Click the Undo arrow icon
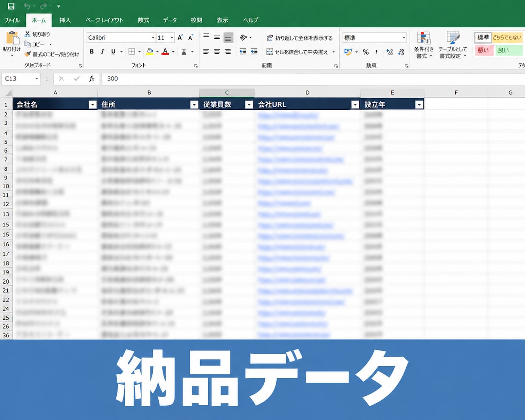The height and width of the screenshot is (420, 525). (27, 6)
